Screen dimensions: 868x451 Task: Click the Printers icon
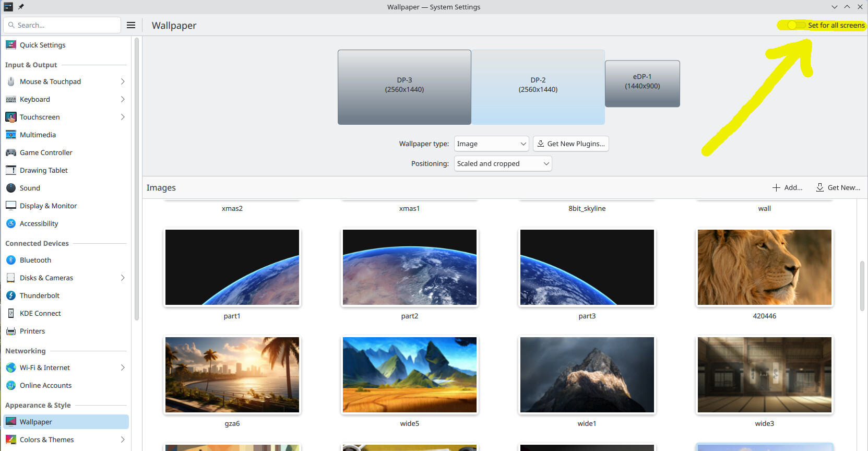click(x=11, y=331)
